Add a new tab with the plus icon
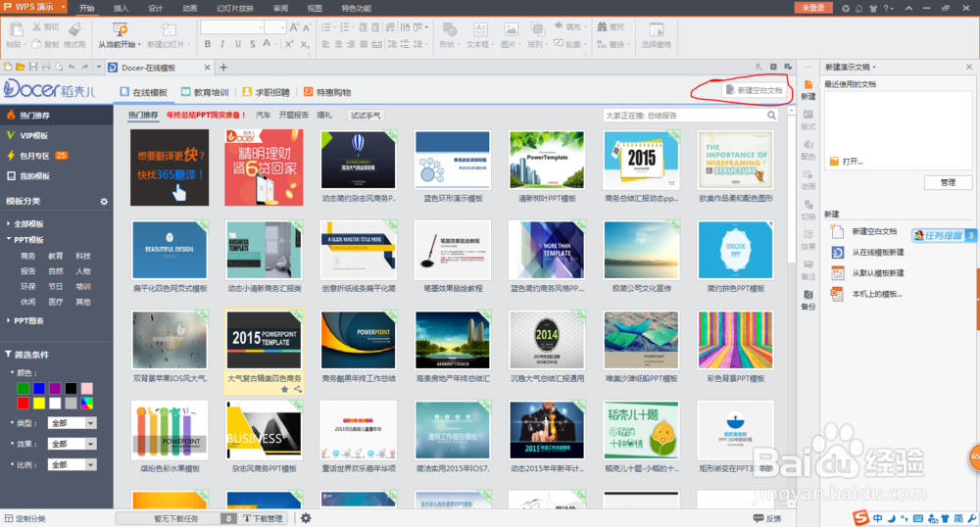The image size is (980, 527). pyautogui.click(x=223, y=68)
